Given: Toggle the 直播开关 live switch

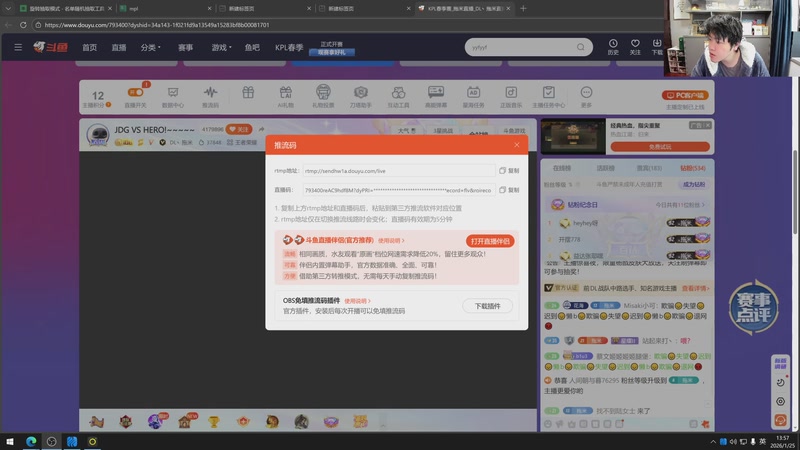Looking at the screenshot, I should 135,92.
